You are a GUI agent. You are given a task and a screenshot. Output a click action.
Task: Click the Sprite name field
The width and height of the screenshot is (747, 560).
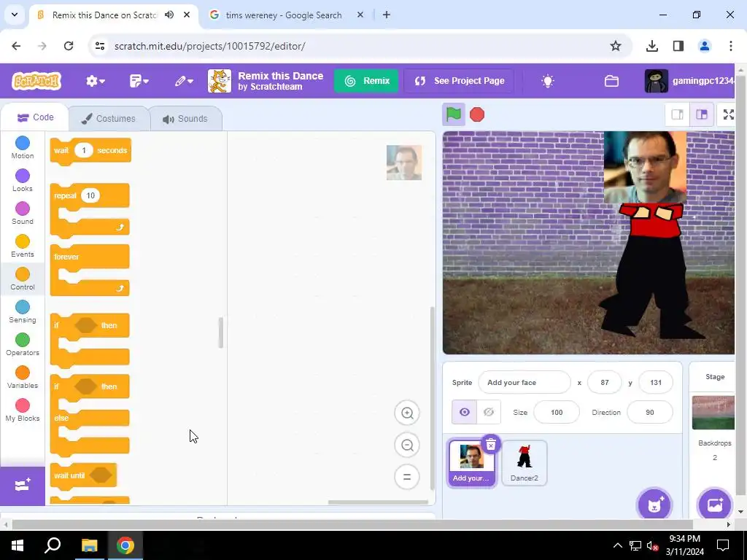[524, 382]
